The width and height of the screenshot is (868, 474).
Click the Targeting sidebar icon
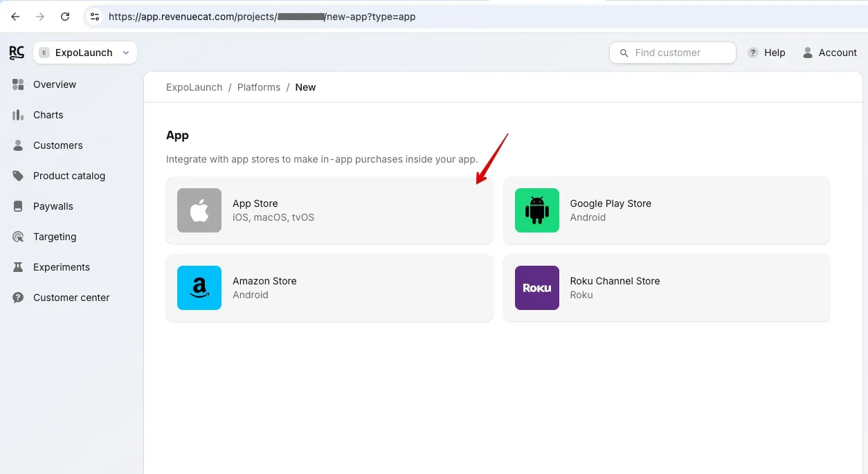19,237
